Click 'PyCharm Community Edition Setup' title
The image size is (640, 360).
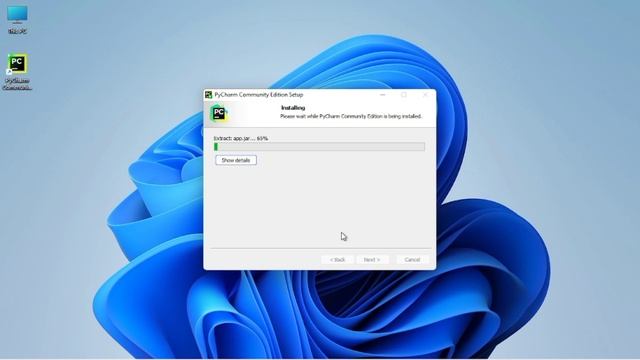point(259,95)
